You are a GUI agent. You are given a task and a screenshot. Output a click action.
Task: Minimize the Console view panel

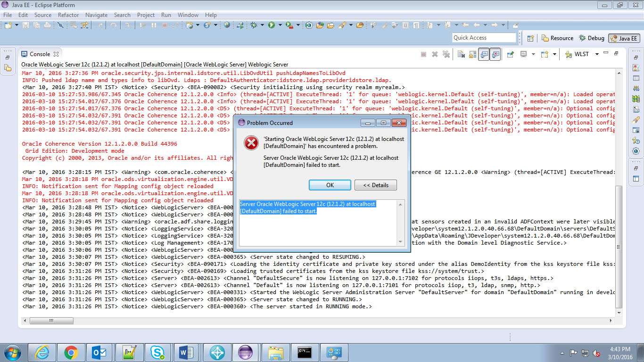606,53
